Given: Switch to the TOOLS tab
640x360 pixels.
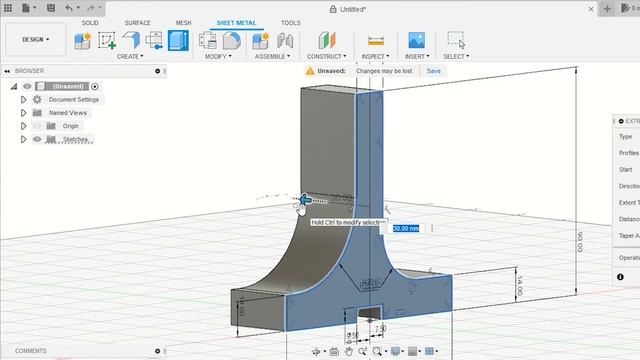Looking at the screenshot, I should (291, 23).
